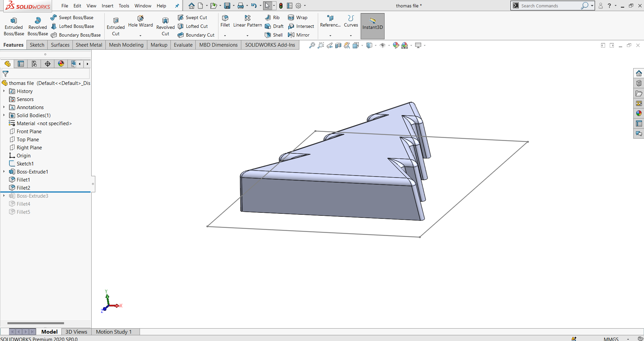Click the Rebuild traffic light icon
The width and height of the screenshot is (644, 341).
281,6
